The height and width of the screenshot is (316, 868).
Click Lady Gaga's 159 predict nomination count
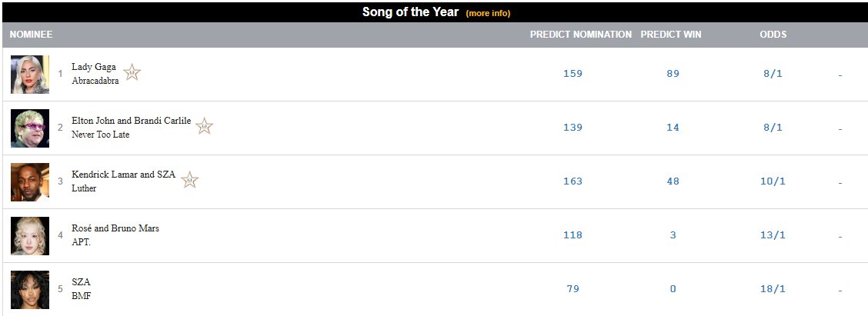(x=573, y=74)
